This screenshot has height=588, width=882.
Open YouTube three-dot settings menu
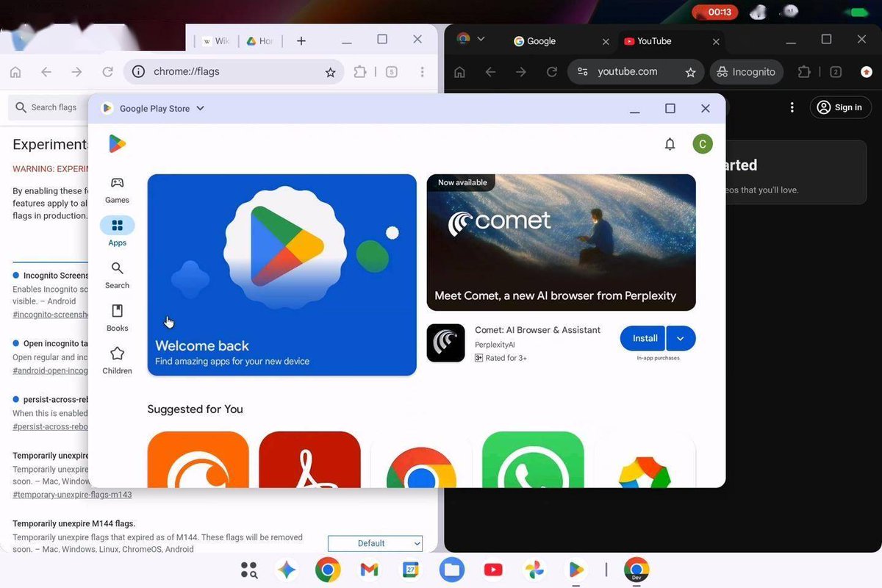click(792, 107)
